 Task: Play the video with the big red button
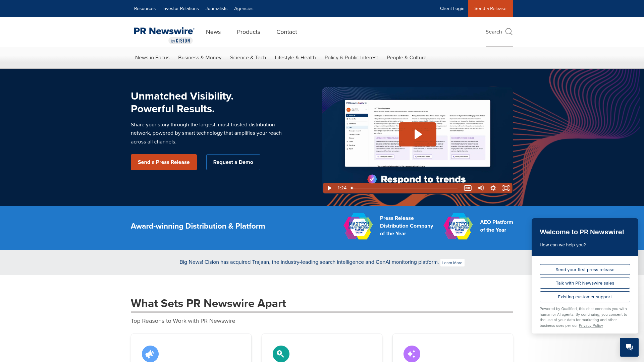pyautogui.click(x=418, y=134)
